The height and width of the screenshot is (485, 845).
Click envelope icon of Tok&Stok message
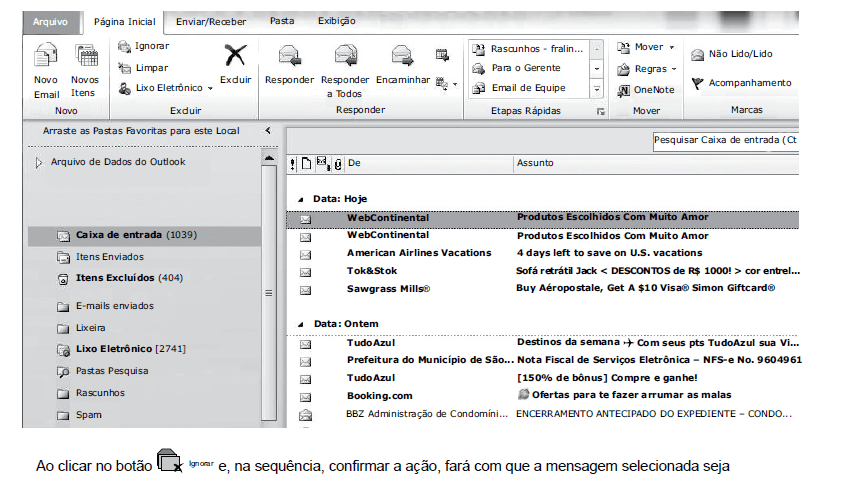(306, 273)
